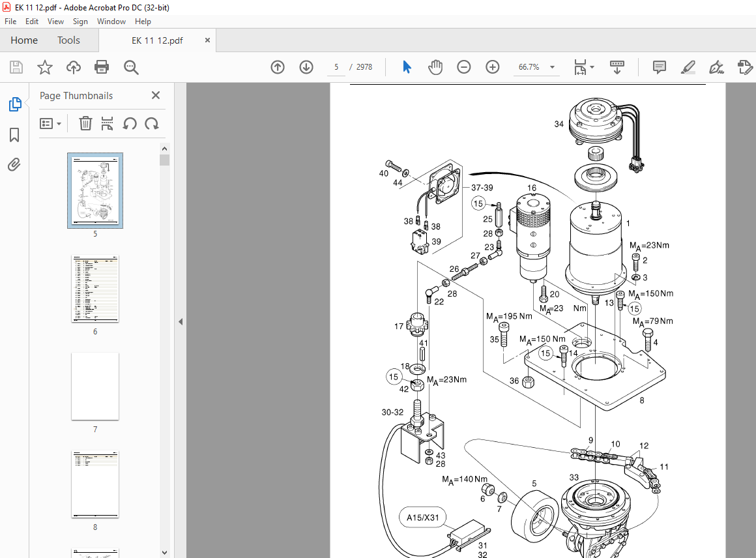756x558 pixels.
Task: Click the 30-32 part label
Action: (392, 413)
